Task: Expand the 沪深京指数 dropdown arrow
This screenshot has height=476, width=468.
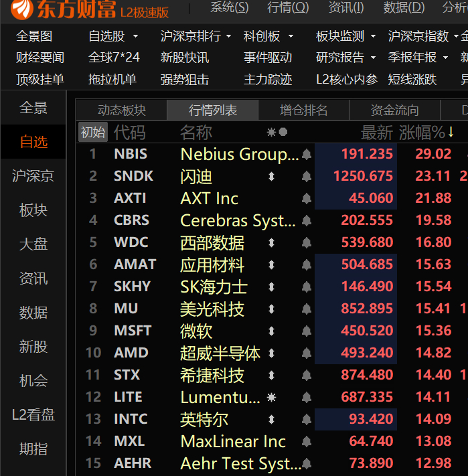Action: [x=456, y=36]
